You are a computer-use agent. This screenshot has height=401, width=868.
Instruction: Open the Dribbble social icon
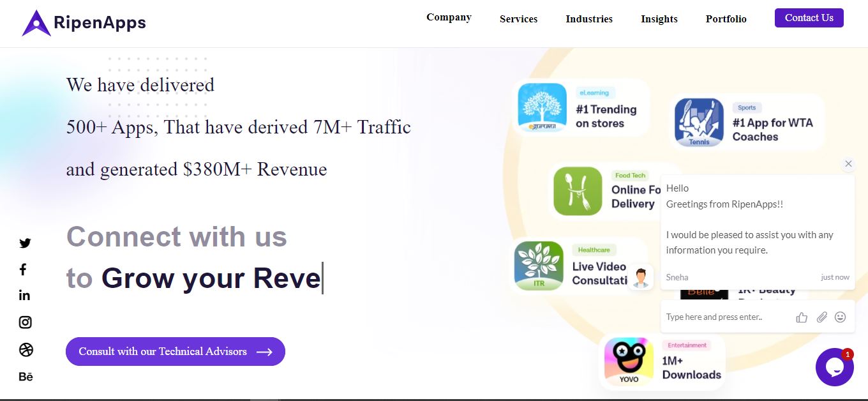[x=26, y=350]
